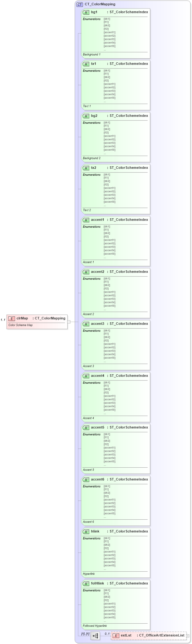This screenshot has width=192, height=644.
Task: Select the accent2 attribute name
Action: [x=98, y=272]
